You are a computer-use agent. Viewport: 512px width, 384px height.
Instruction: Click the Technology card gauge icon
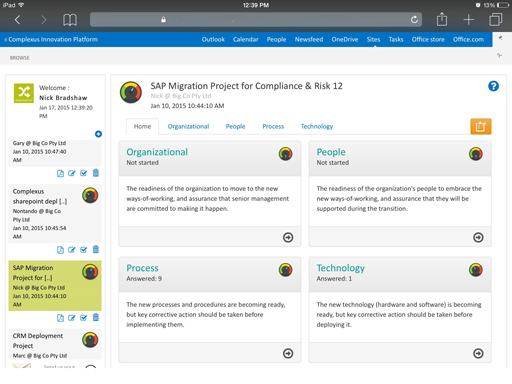476,270
